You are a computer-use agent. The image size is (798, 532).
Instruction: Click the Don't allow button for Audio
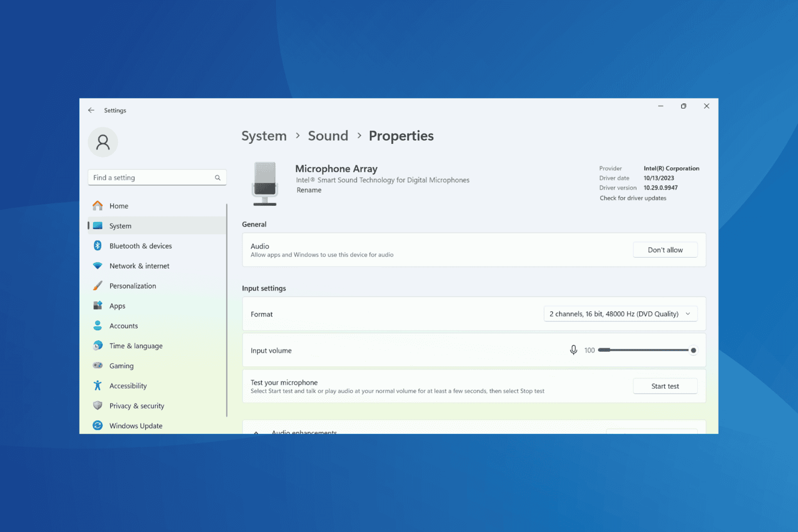pyautogui.click(x=665, y=249)
